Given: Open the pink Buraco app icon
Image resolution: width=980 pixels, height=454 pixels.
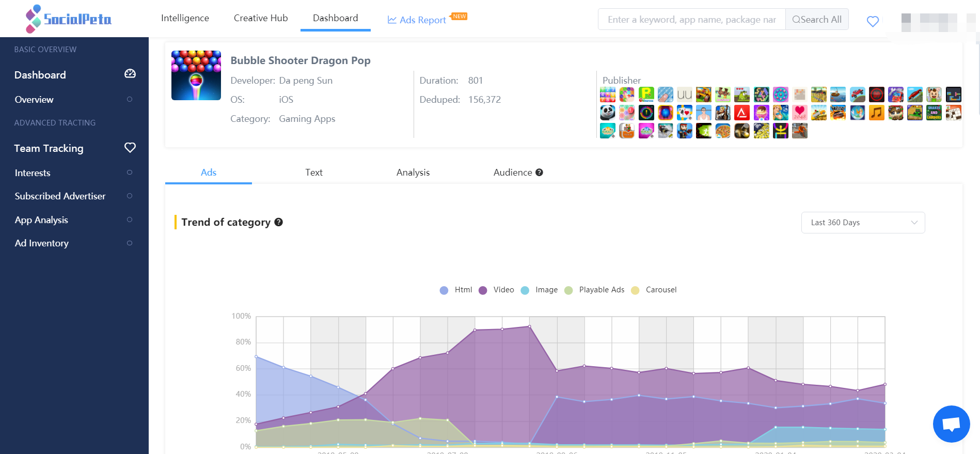Looking at the screenshot, I should 646,131.
